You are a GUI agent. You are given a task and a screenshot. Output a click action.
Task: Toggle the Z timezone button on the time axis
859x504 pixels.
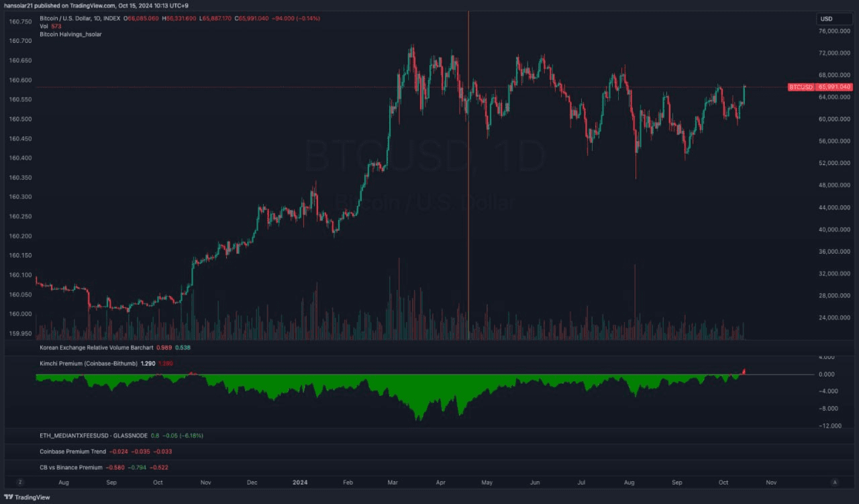[20, 482]
